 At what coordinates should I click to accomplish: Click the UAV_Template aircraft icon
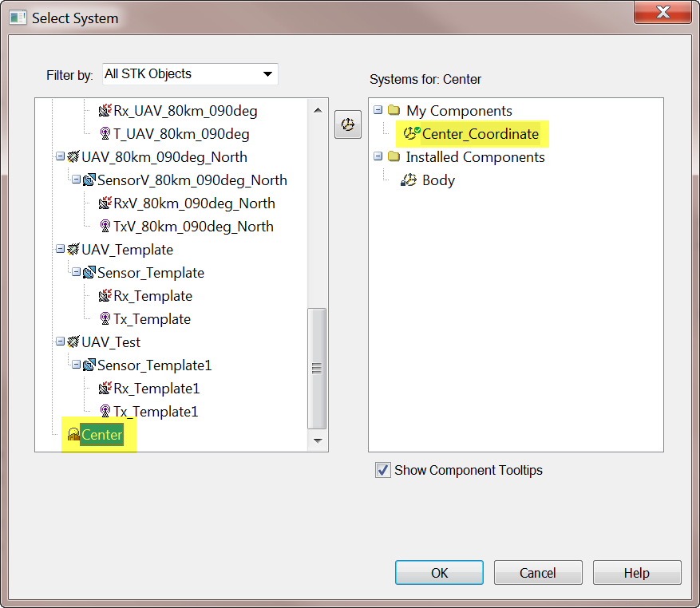click(x=73, y=250)
